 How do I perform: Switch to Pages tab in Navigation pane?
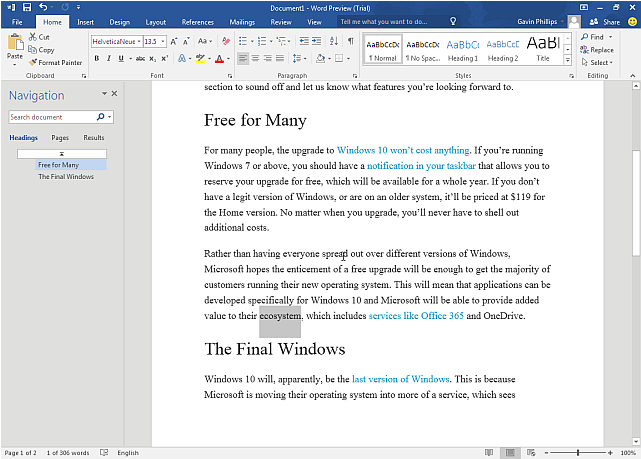(60, 137)
